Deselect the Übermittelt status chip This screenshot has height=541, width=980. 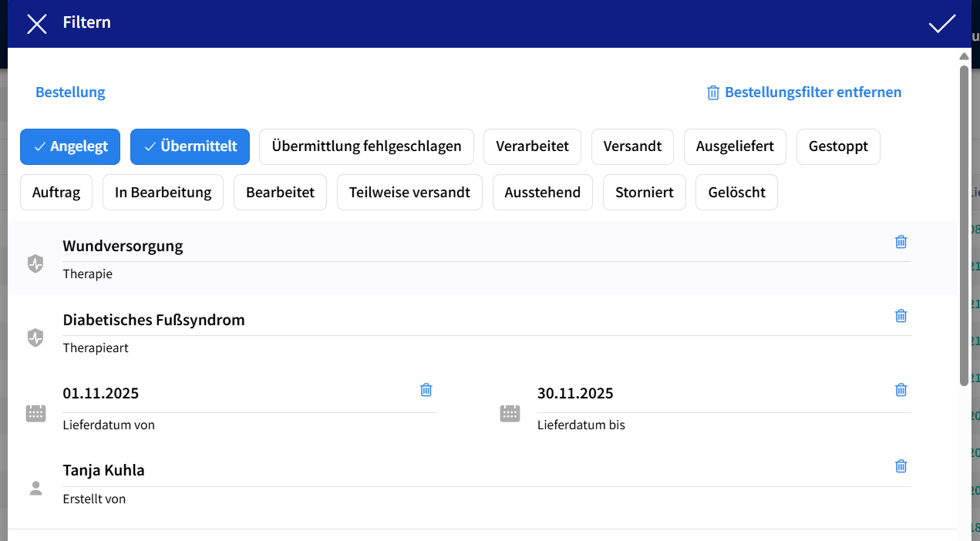click(x=190, y=146)
